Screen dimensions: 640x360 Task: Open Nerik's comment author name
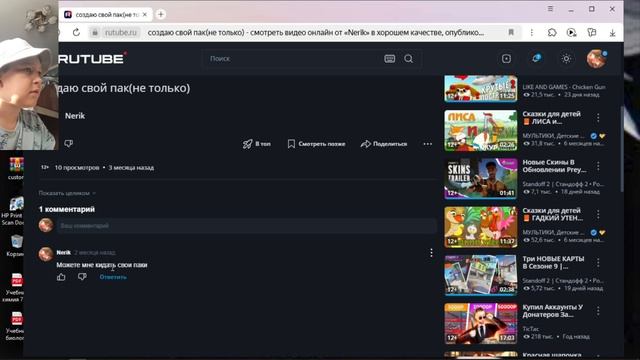point(63,252)
